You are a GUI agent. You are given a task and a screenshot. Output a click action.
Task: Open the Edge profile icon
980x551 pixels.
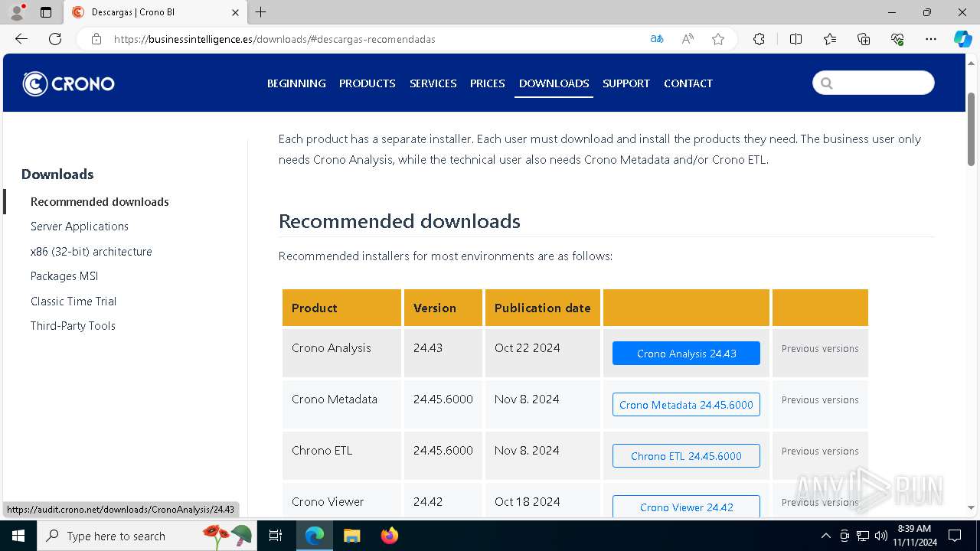pyautogui.click(x=17, y=12)
